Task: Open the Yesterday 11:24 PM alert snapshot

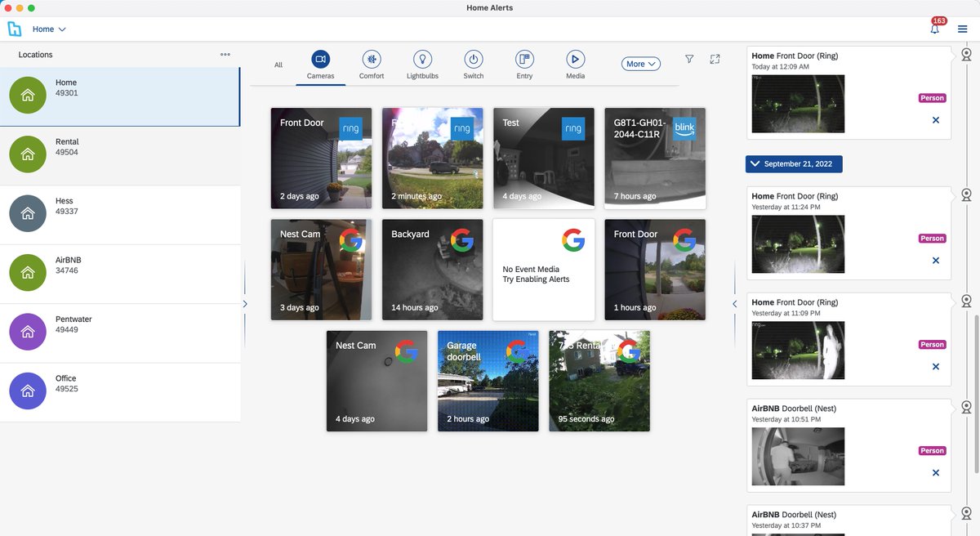Action: [x=798, y=244]
